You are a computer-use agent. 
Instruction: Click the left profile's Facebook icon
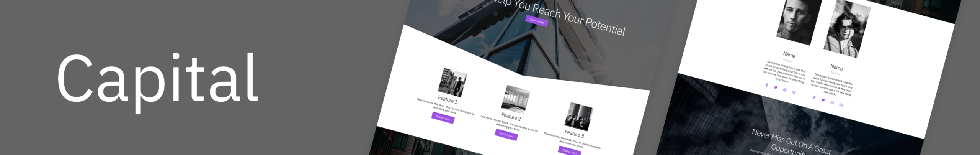point(767,85)
